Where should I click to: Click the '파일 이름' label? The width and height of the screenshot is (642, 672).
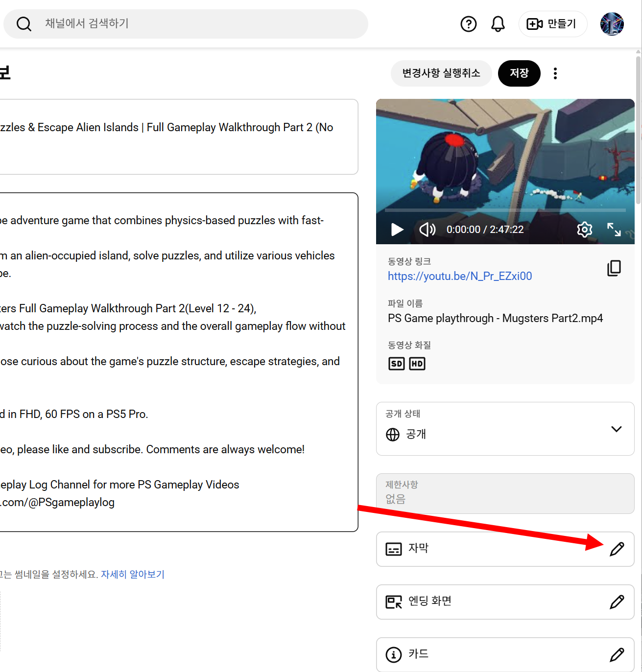405,303
